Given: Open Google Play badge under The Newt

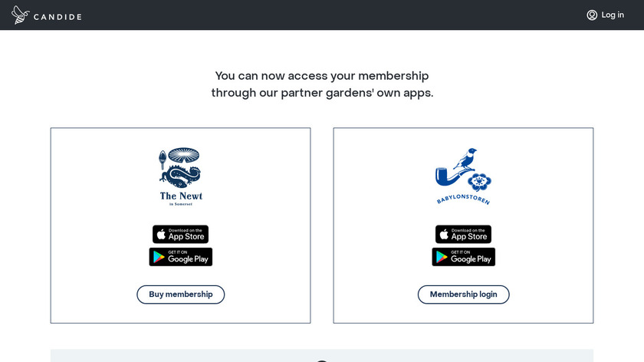Looking at the screenshot, I should (x=180, y=257).
